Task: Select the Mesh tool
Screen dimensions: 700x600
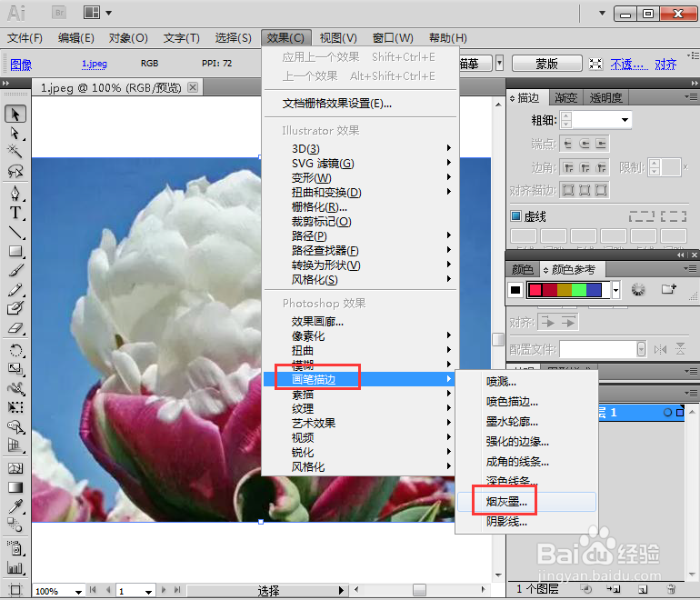Action: pos(15,468)
